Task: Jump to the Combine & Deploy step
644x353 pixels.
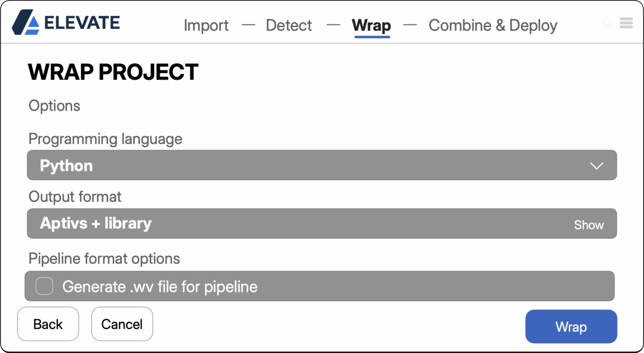Action: click(x=493, y=26)
